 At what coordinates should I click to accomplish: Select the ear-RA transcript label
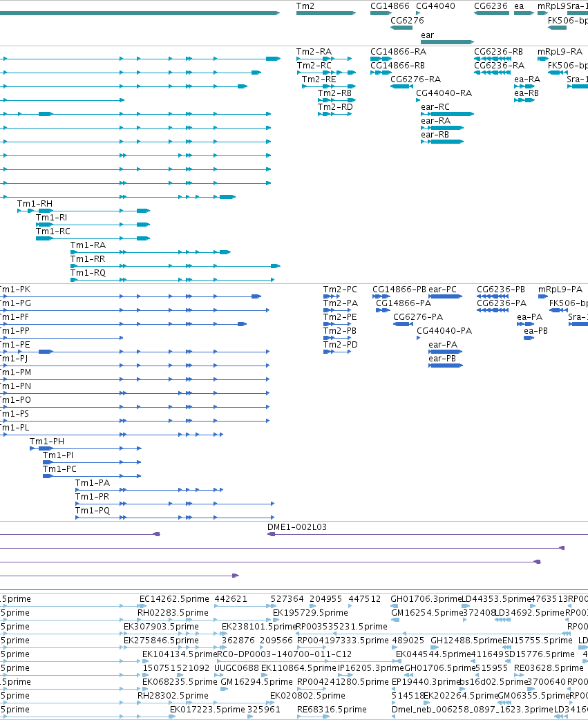point(435,121)
